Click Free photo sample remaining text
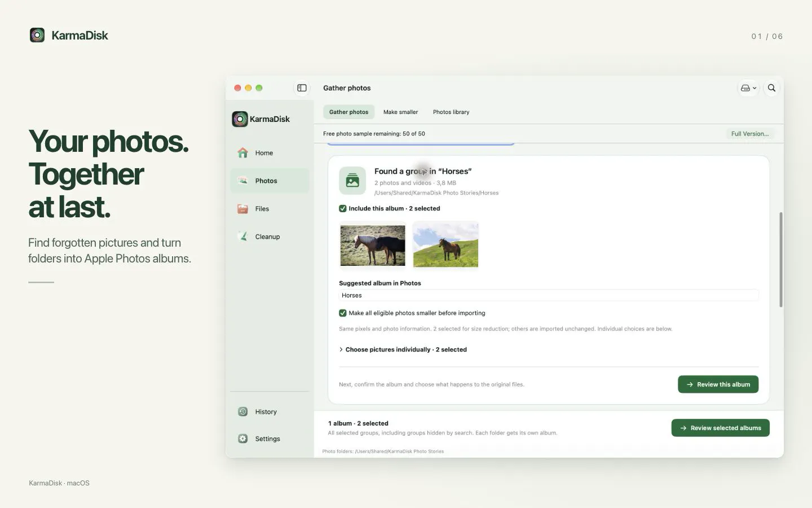Screen dimensions: 812x508 [374, 134]
